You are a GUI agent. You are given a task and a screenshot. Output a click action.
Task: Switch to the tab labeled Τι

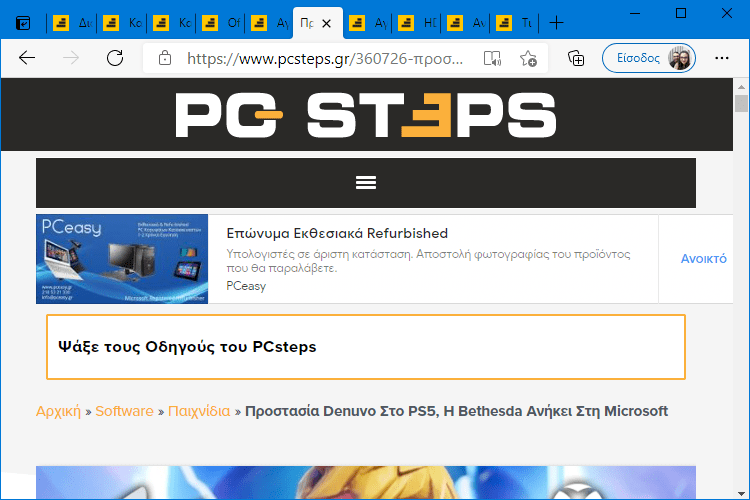(x=515, y=23)
